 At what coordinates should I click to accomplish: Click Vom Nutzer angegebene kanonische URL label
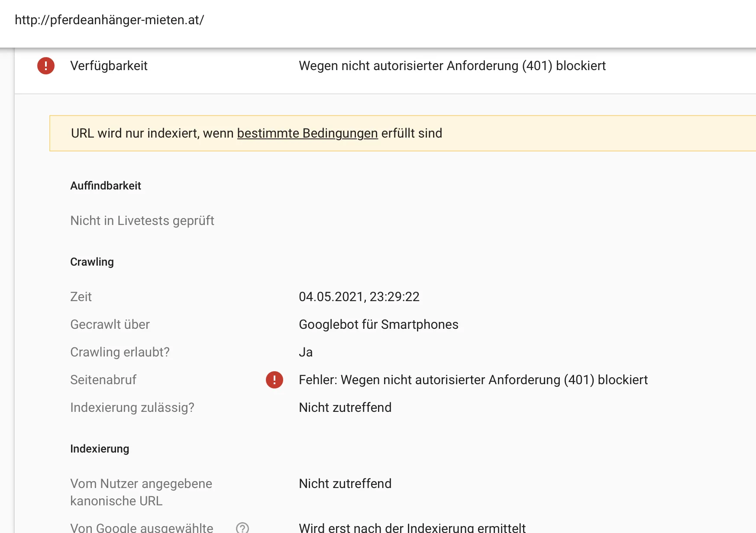(x=141, y=492)
